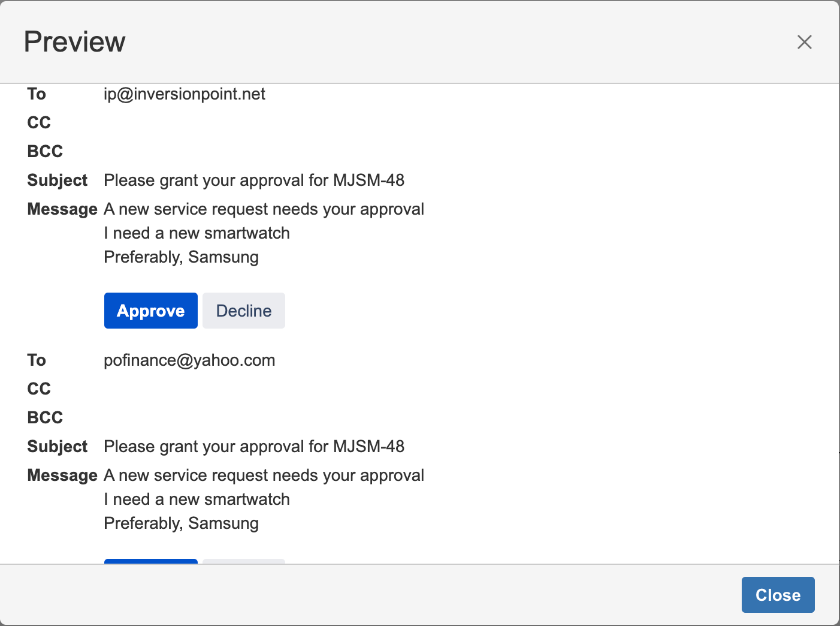Click the Message label of the second email

pyautogui.click(x=62, y=475)
